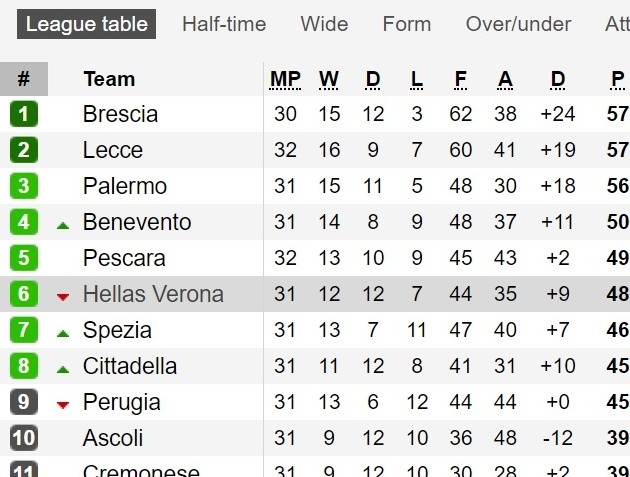Click the position 4 badge for Benevento

point(24,222)
